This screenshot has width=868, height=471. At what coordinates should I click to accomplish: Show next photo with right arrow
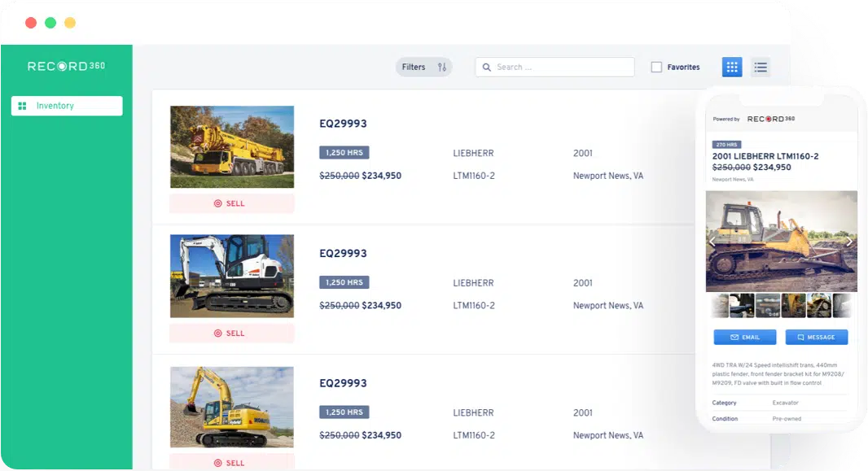848,242
